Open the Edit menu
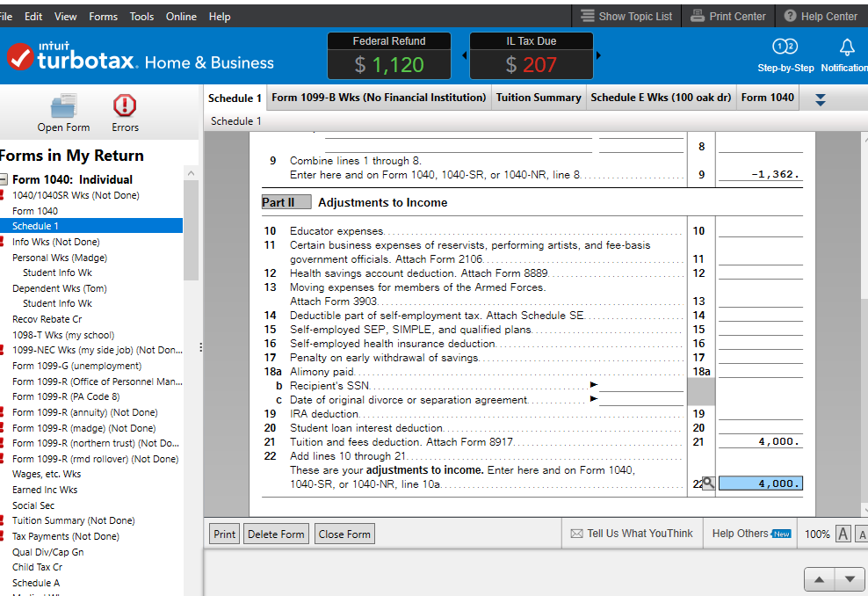Screen dimensions: 868x596 click(33, 17)
